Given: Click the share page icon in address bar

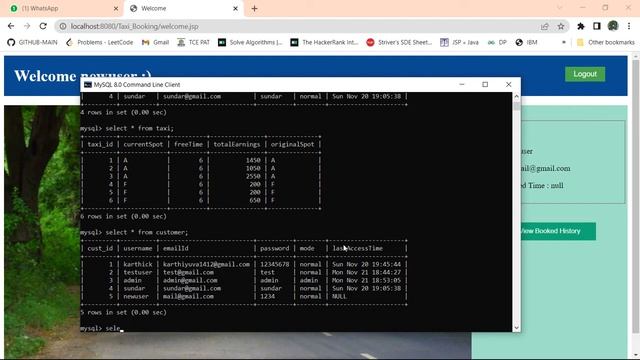Looking at the screenshot, I should [x=544, y=26].
